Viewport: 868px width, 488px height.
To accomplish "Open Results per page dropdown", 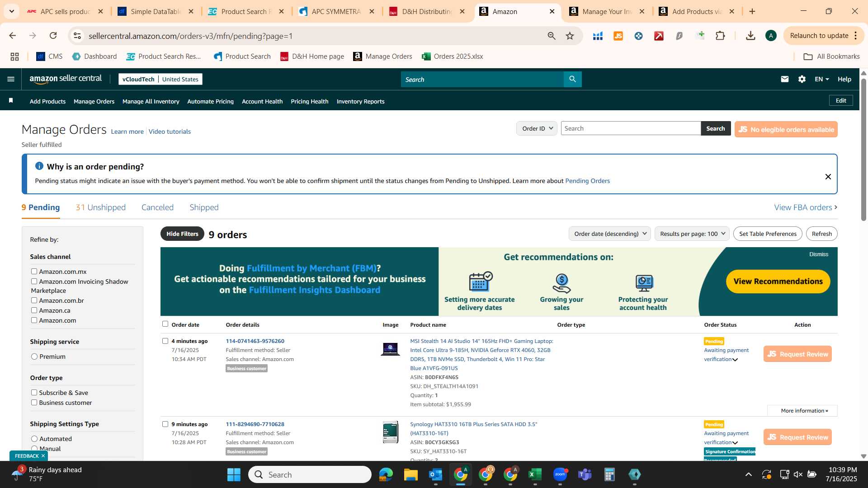I will [692, 234].
